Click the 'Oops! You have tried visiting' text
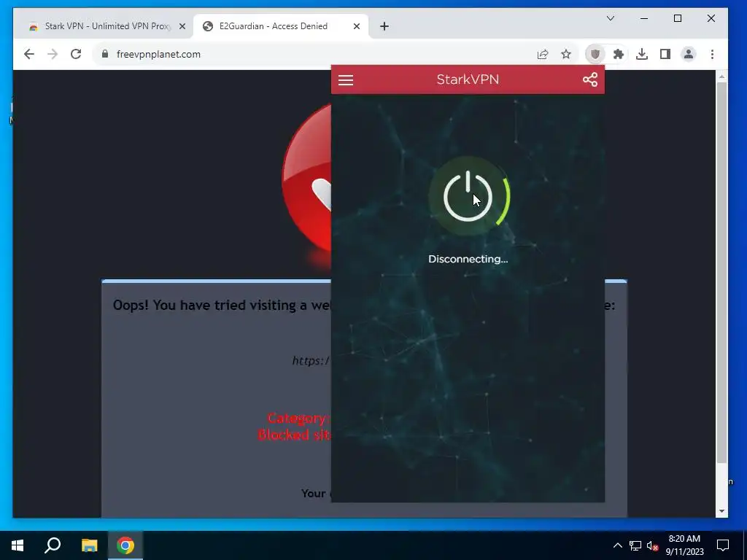 point(222,306)
